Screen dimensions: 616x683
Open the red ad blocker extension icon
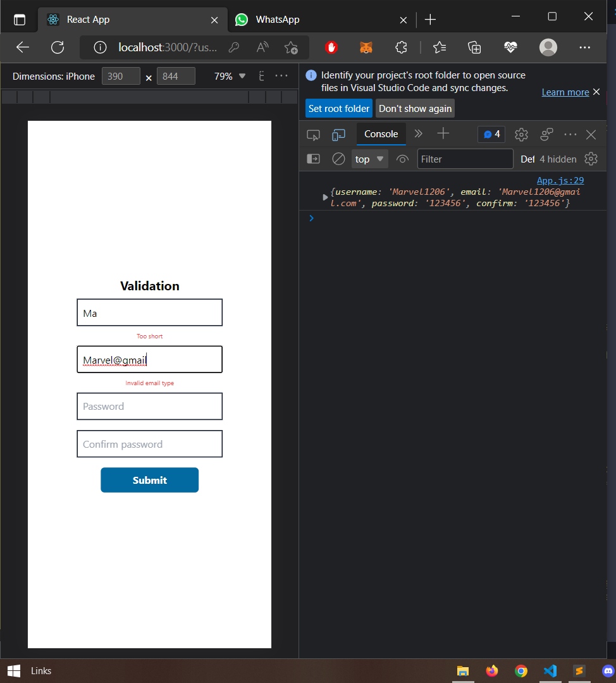[331, 47]
